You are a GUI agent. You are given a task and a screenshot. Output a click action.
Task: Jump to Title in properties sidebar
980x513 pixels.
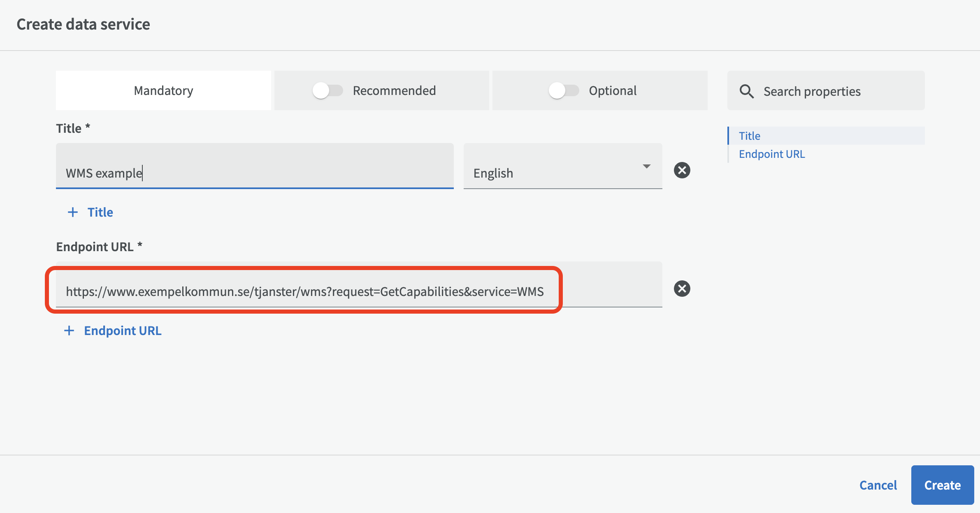[750, 136]
